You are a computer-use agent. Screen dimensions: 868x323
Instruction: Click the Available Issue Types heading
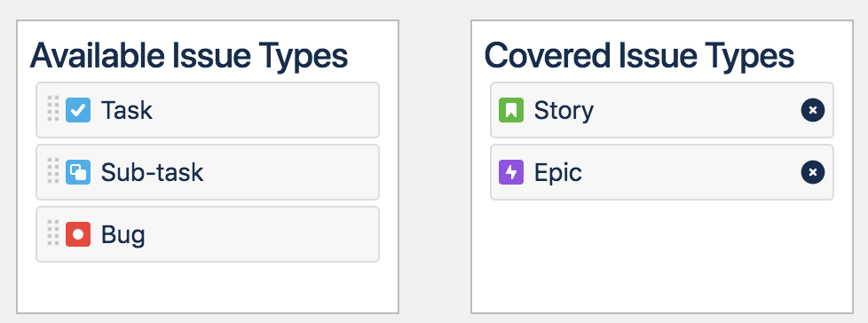click(189, 56)
